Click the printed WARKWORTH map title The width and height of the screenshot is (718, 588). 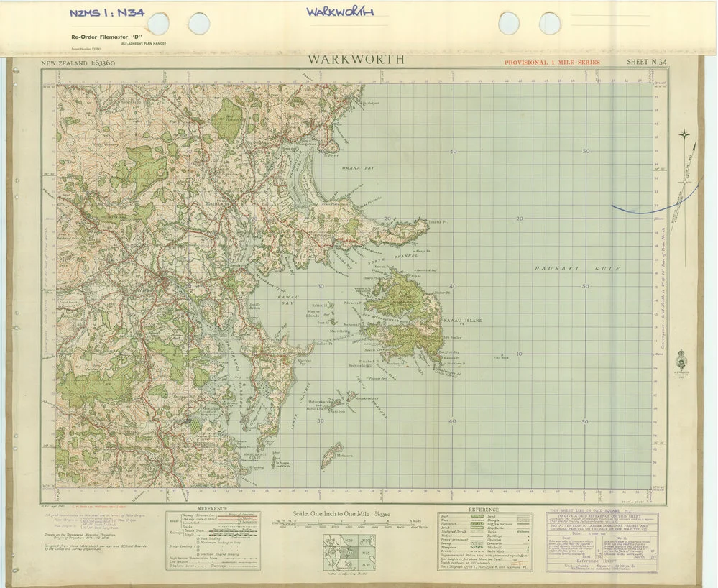click(x=356, y=60)
